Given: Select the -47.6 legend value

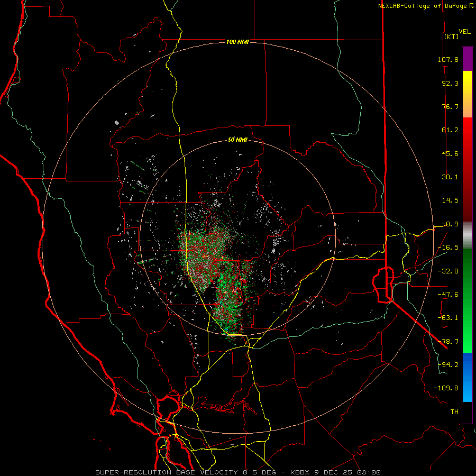Looking at the screenshot, I should tap(448, 295).
